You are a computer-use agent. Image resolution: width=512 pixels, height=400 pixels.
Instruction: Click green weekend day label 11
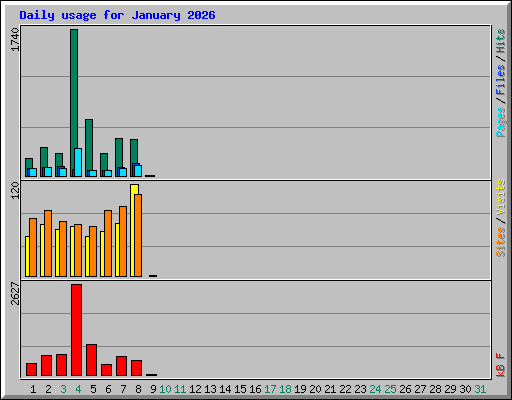pos(180,389)
